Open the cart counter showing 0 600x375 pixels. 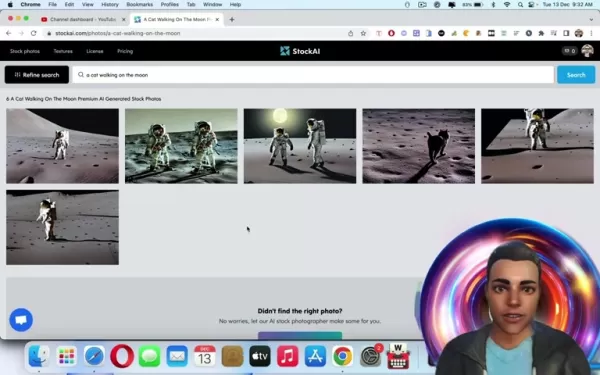point(570,51)
